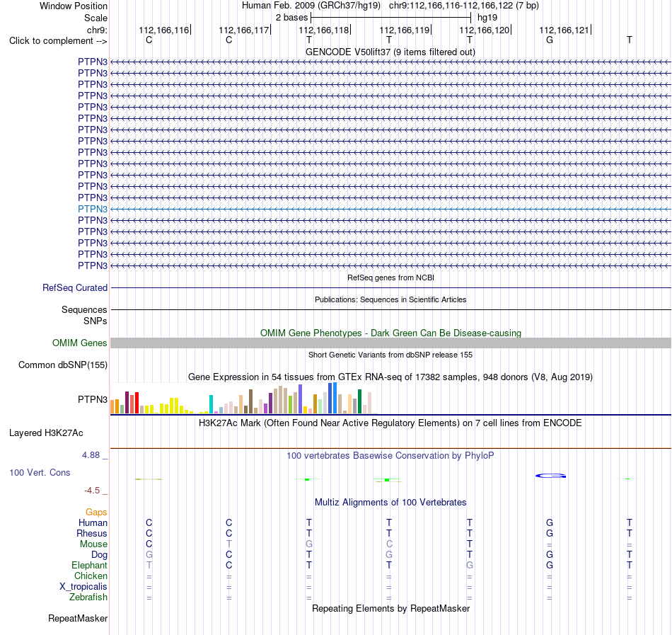Click the OMIM Genes label
The image size is (672, 635).
coord(80,343)
